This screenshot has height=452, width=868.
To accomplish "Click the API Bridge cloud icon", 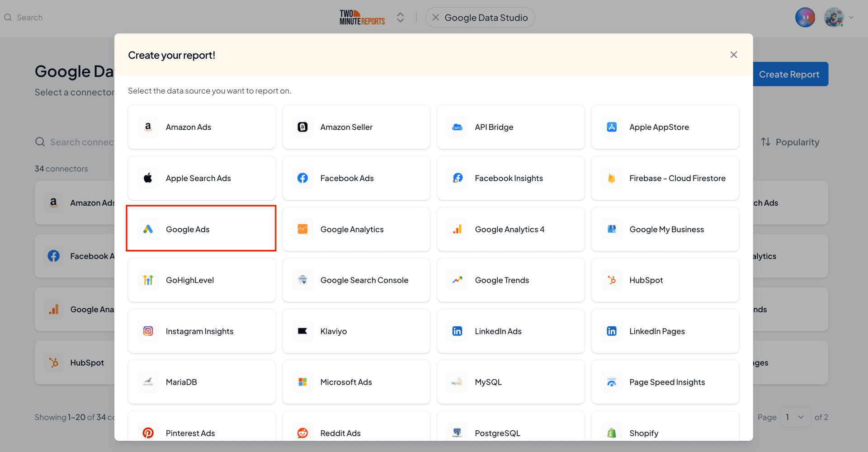I will pos(457,127).
